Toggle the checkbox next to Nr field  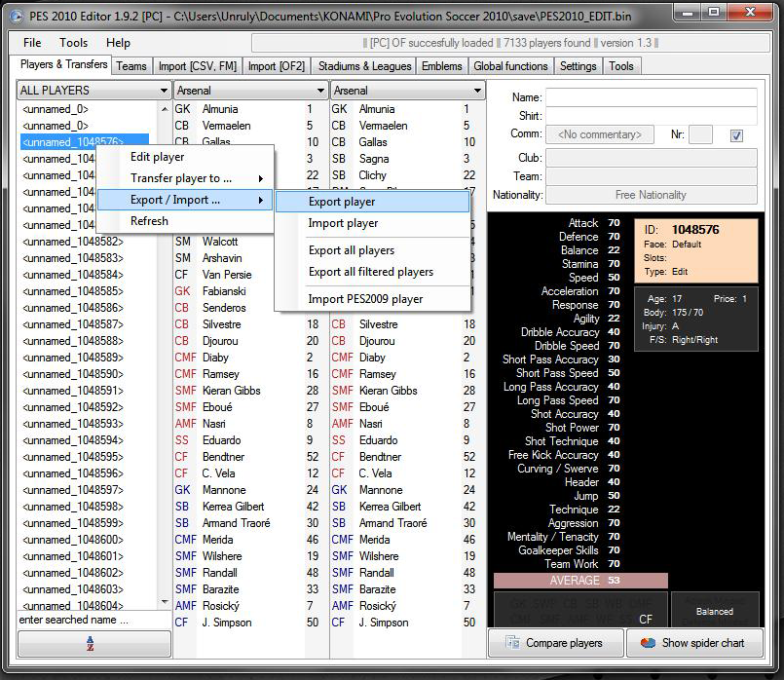tap(736, 135)
